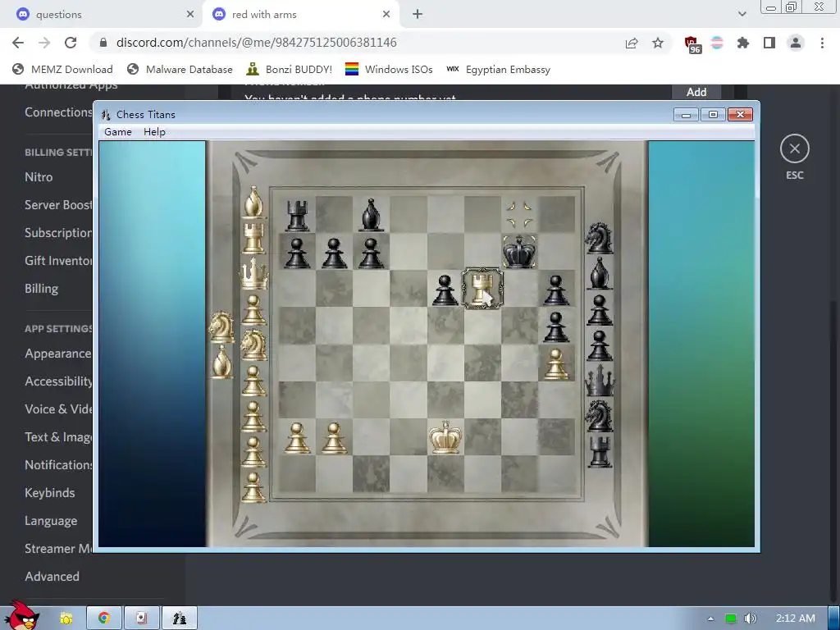
Task: Click the highlighted empty square above the black king
Action: tap(519, 214)
